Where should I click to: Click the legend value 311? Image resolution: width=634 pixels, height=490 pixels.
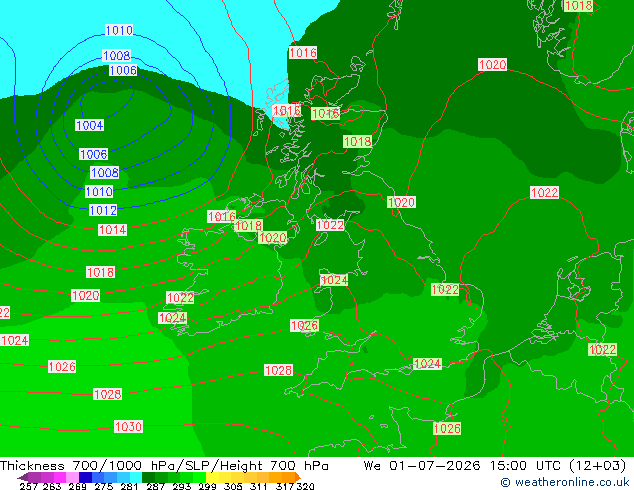click(258, 486)
